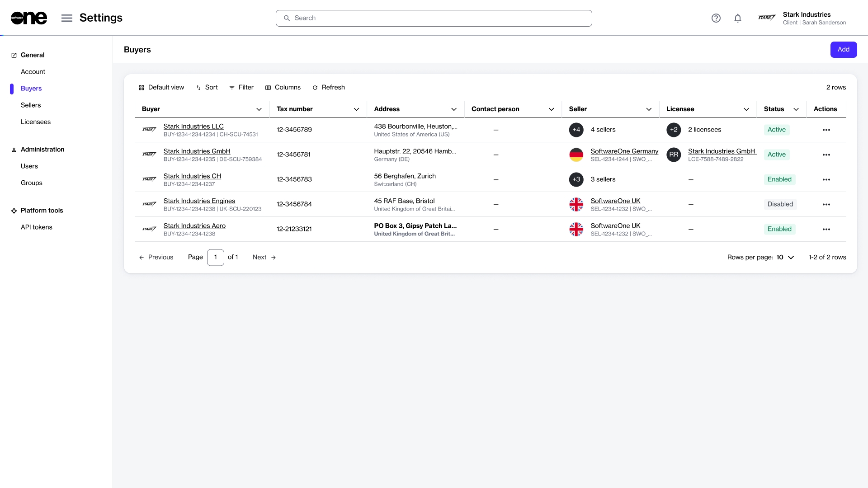This screenshot has width=868, height=488.
Task: Expand the Tax number column dropdown
Action: [x=356, y=109]
